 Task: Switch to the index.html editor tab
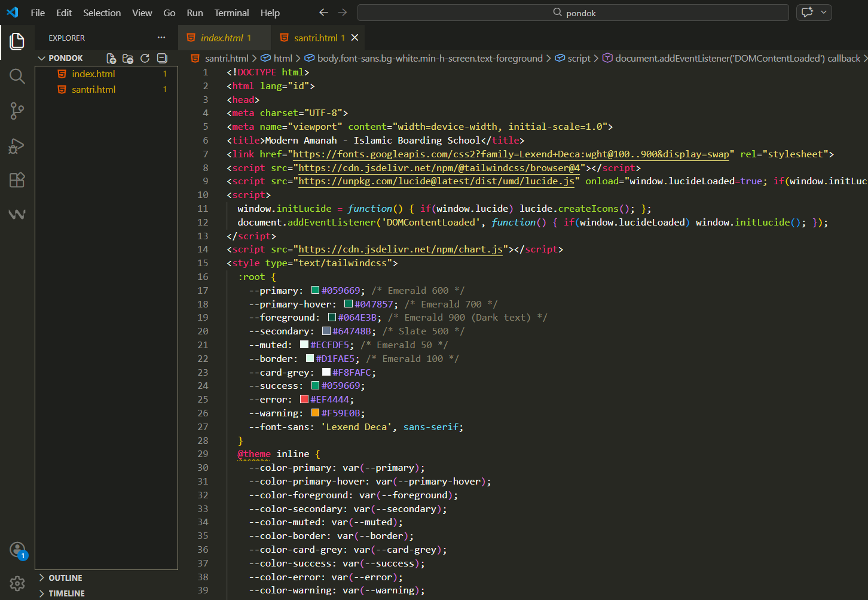click(x=222, y=38)
